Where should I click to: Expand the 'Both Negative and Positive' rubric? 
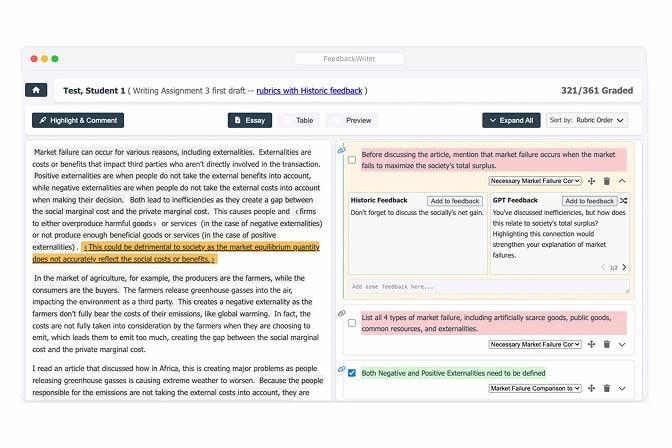pos(622,389)
